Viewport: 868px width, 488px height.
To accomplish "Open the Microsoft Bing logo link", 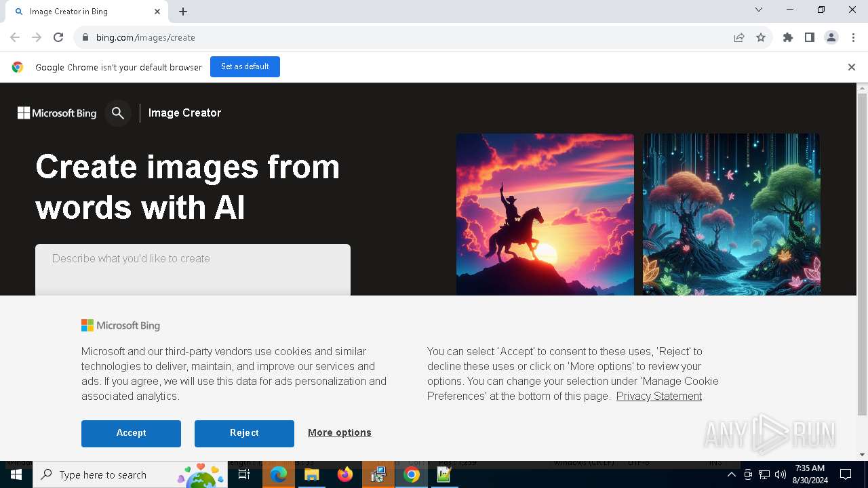I will coord(57,113).
